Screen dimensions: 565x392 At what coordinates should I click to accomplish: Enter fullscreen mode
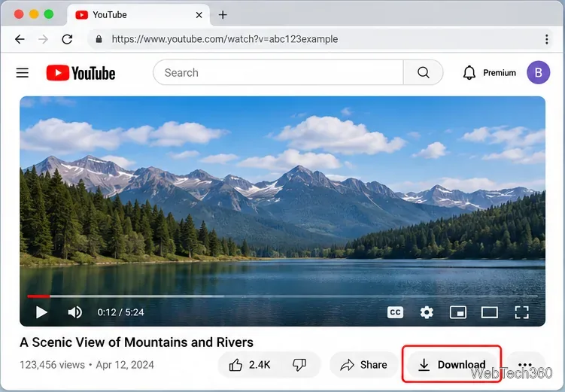(521, 312)
